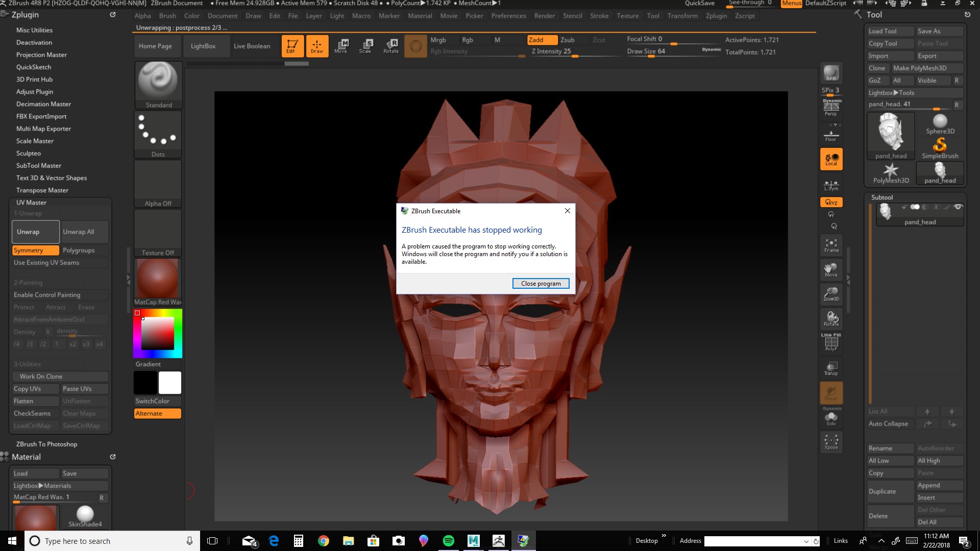Expand the 2-Painting section
Viewport: 980px width, 551px height.
pos(28,283)
